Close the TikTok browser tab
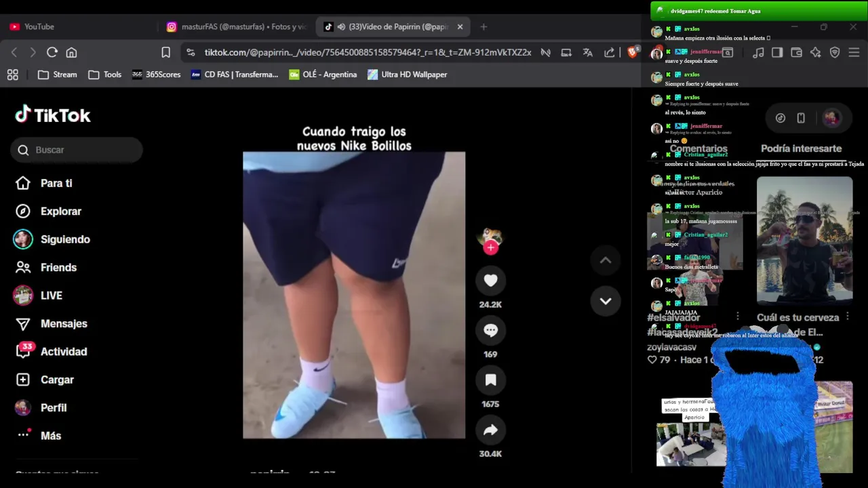 (x=460, y=26)
